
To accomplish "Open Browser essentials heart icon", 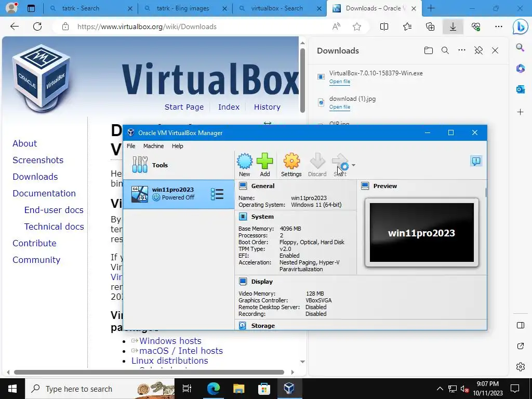I will tap(476, 26).
